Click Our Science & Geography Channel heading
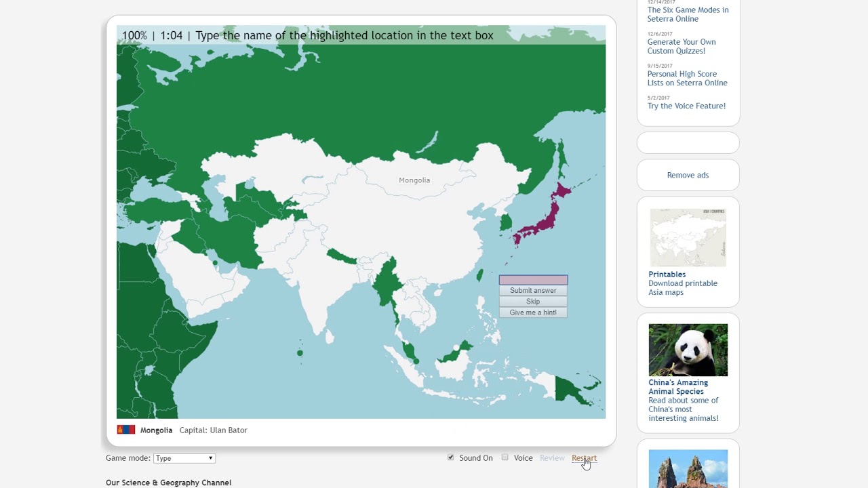 (168, 483)
